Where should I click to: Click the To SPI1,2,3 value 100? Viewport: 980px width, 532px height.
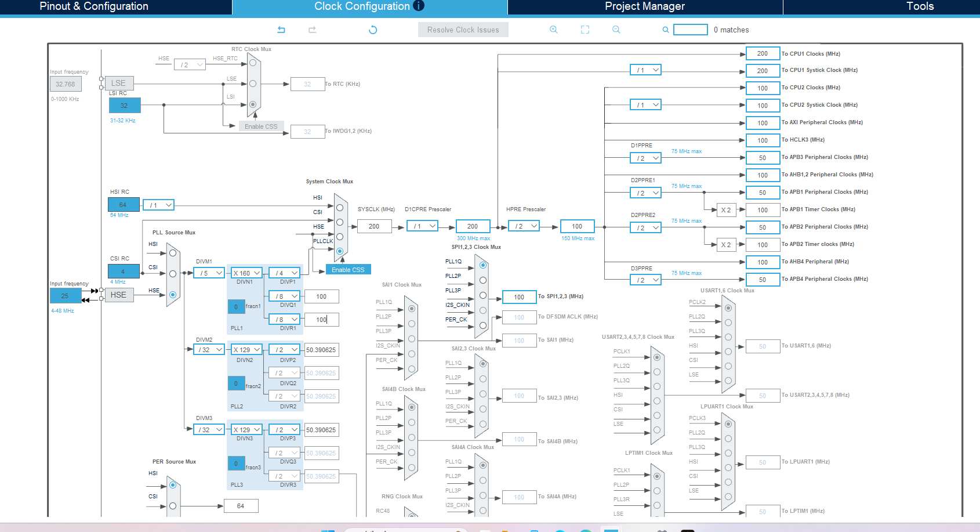click(x=519, y=297)
